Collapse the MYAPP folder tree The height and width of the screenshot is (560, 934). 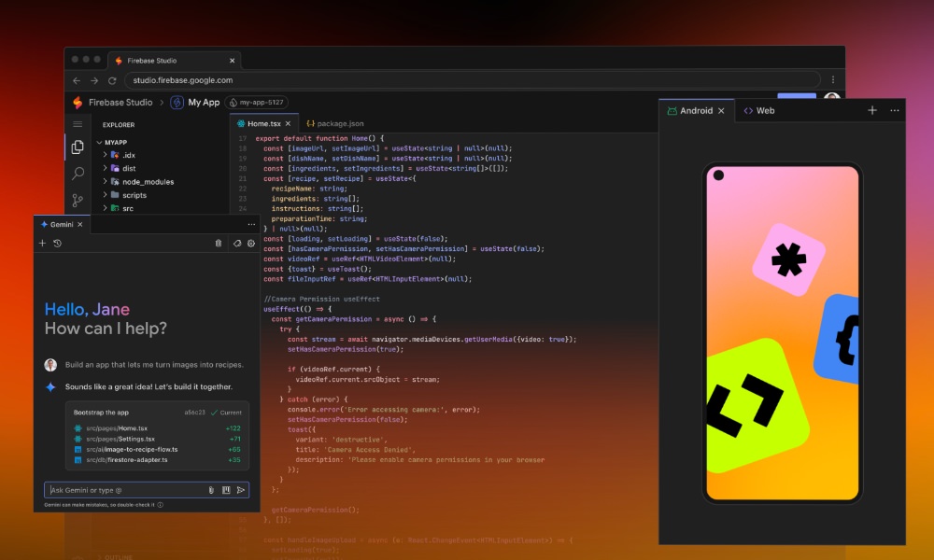click(98, 142)
